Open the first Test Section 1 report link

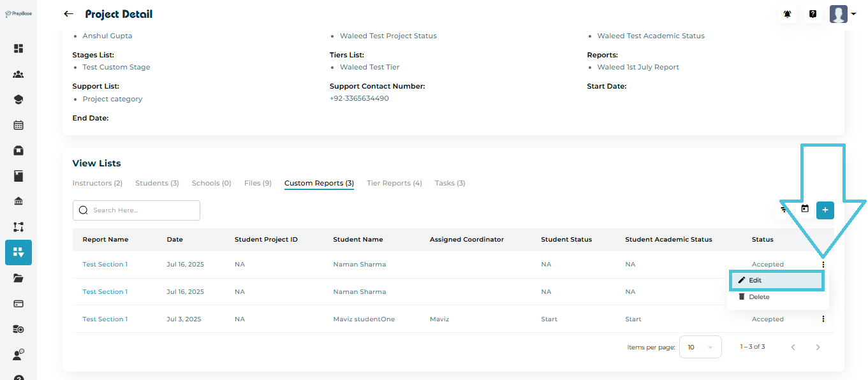coord(105,264)
